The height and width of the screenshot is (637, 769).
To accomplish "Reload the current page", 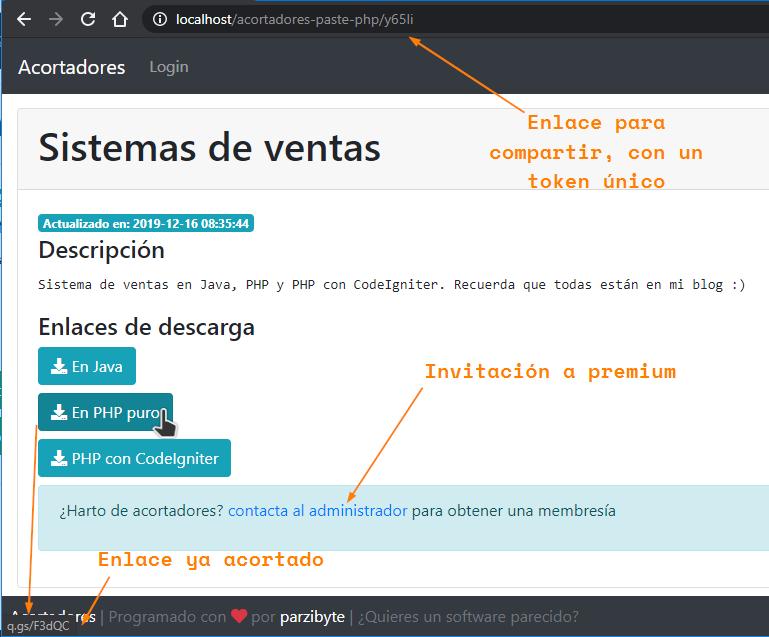I will pyautogui.click(x=88, y=19).
